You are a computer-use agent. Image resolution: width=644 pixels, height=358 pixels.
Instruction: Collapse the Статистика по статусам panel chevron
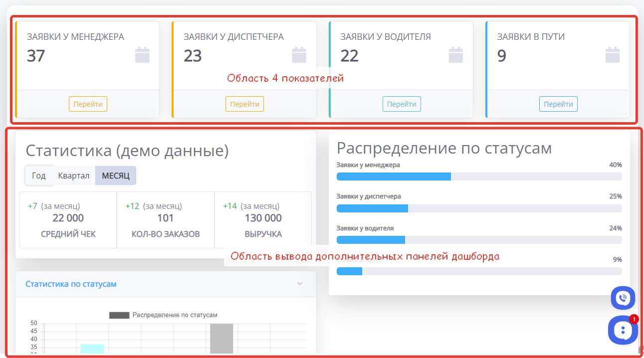tap(300, 284)
